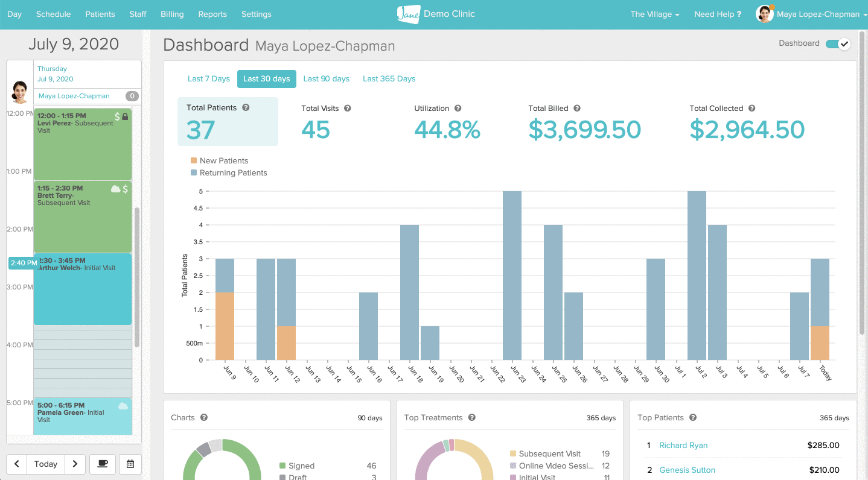868x480 pixels.
Task: Open the Settings section
Action: coord(257,14)
